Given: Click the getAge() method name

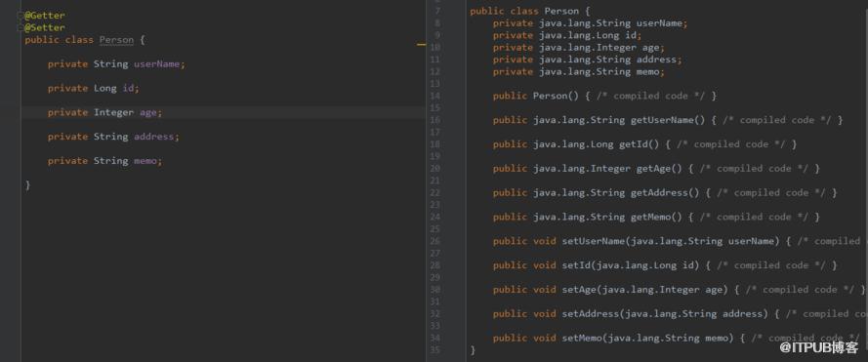Looking at the screenshot, I should click(x=653, y=169).
